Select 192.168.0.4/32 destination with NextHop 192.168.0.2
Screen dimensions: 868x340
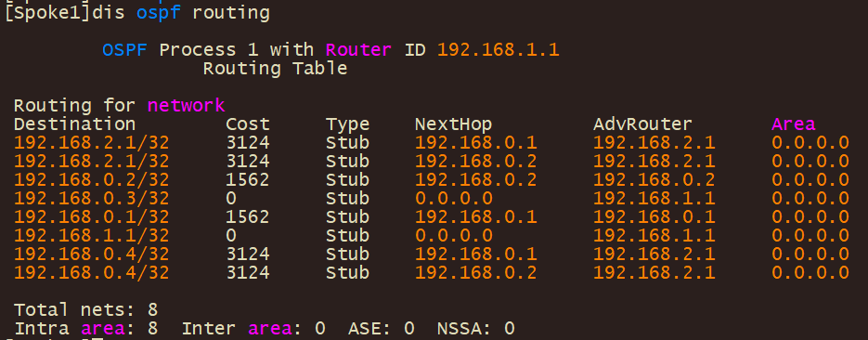coord(91,272)
